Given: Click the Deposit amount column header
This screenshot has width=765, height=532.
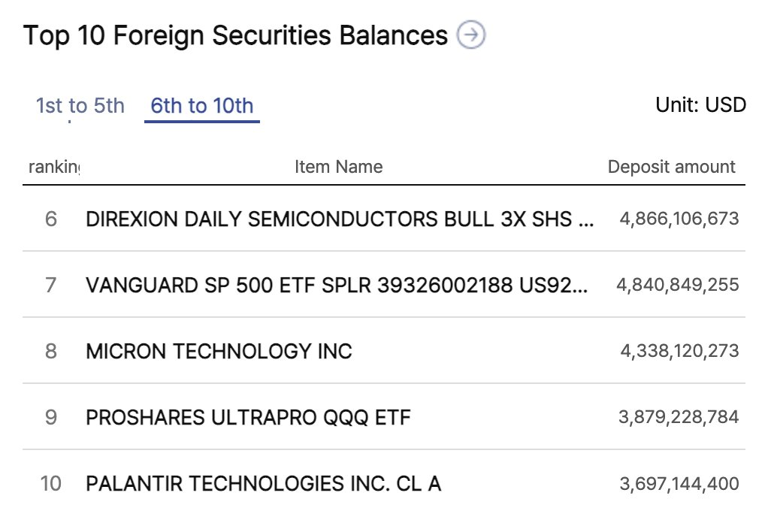Looking at the screenshot, I should [x=671, y=167].
